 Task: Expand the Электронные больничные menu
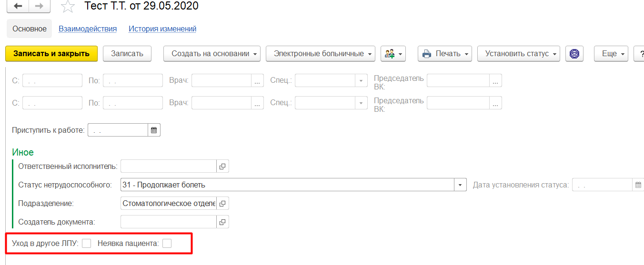[x=320, y=54]
